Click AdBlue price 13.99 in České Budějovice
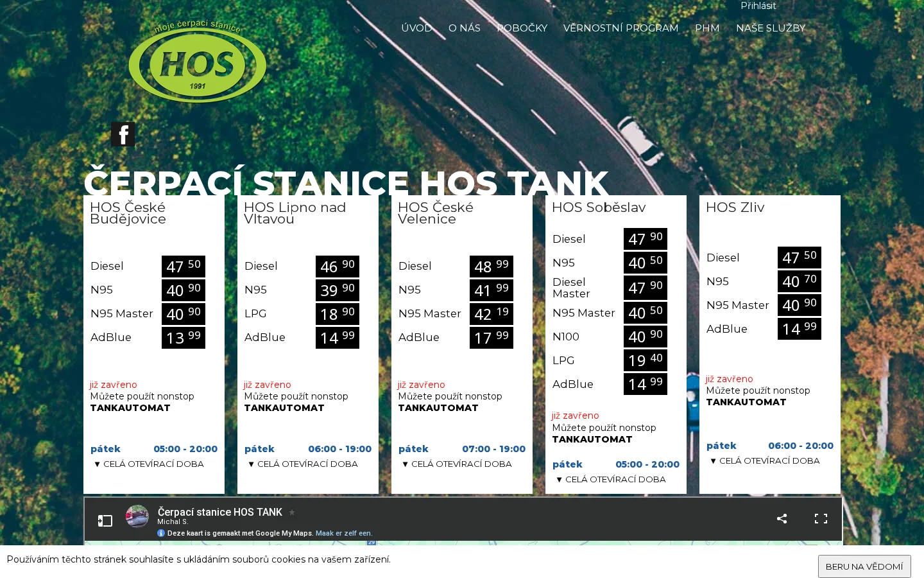Image resolution: width=924 pixels, height=578 pixels. (x=184, y=338)
